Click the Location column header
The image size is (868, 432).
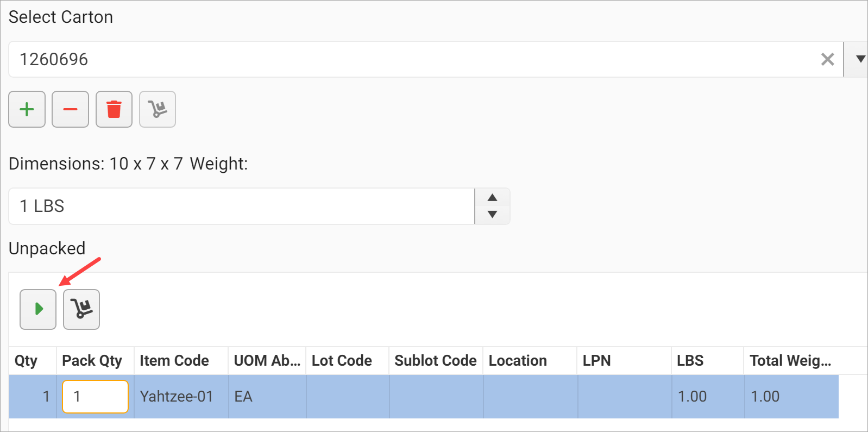518,361
